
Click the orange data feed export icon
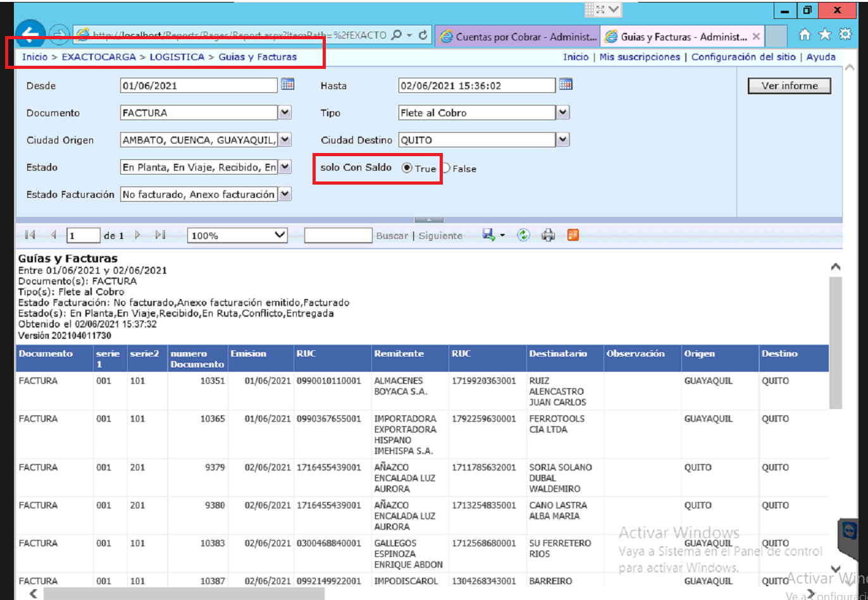tap(573, 235)
